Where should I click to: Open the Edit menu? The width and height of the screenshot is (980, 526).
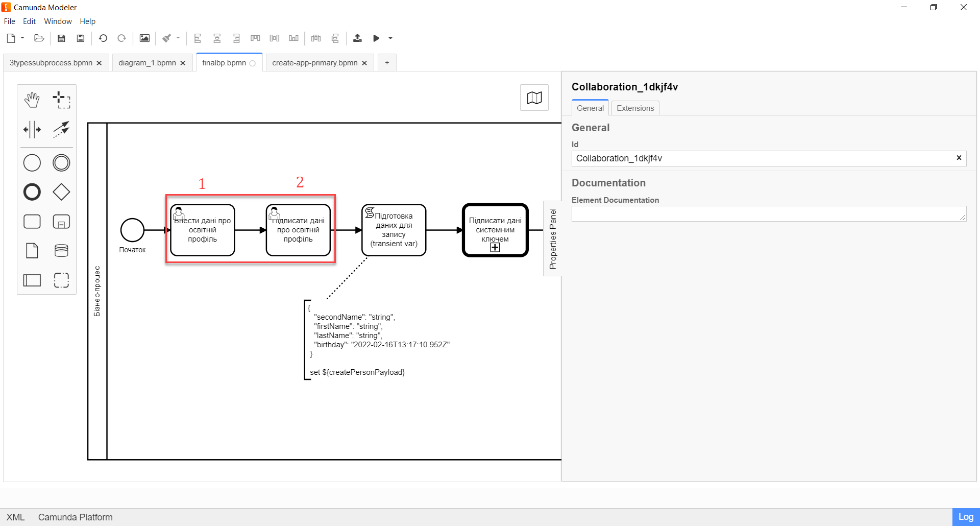(x=29, y=21)
